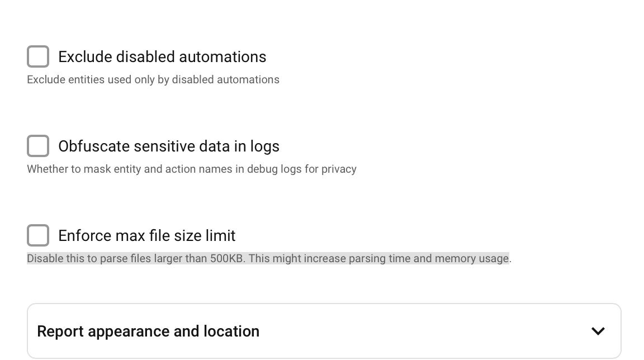Tick the Obfuscate sensitive data in logs checkbox
The width and height of the screenshot is (644, 360).
(38, 146)
